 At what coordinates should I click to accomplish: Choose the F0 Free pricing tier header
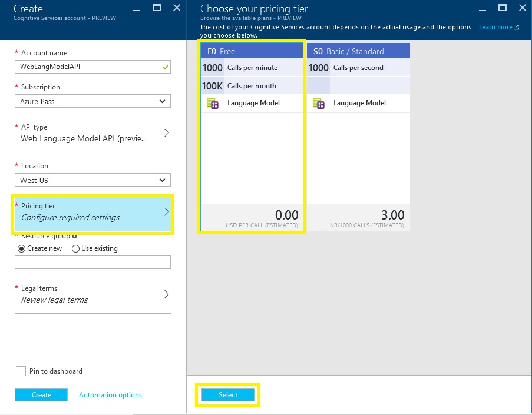click(252, 51)
